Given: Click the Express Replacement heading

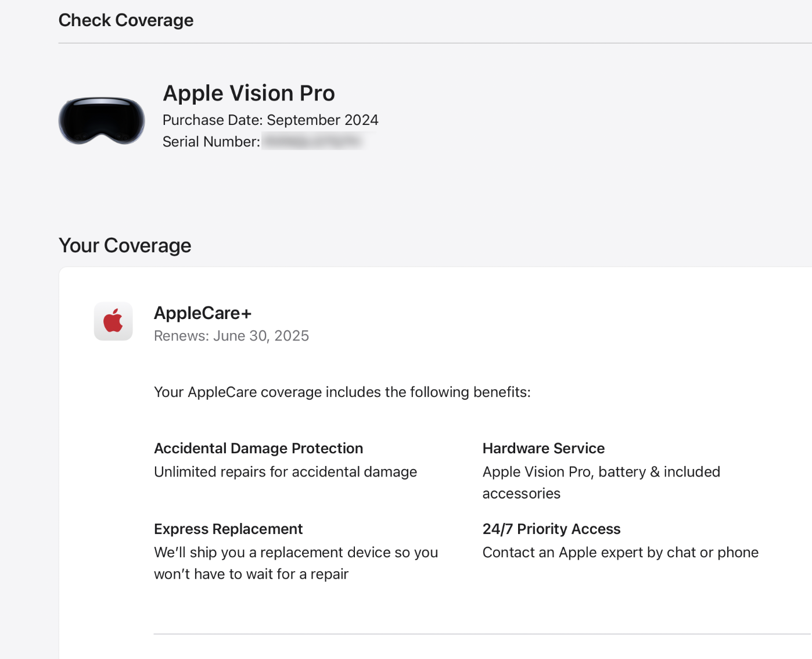Looking at the screenshot, I should (x=228, y=529).
